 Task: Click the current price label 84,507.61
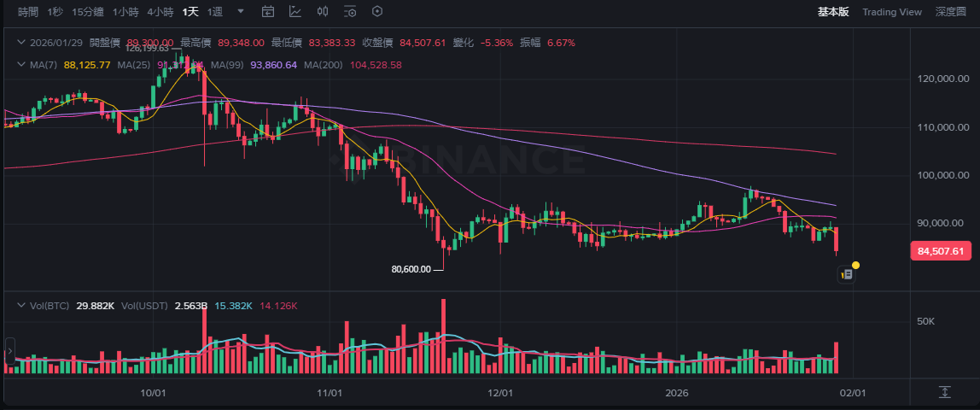tap(943, 251)
